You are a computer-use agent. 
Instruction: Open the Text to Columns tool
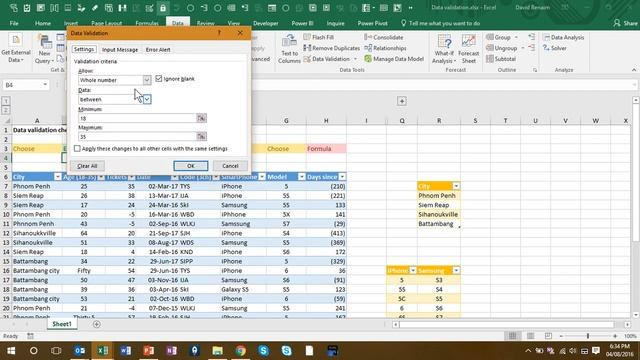[x=289, y=49]
